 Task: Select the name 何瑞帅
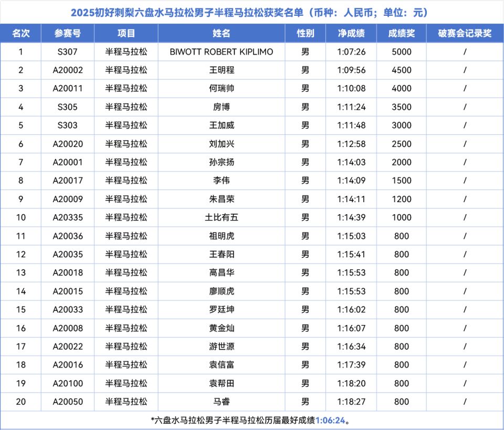coord(222,89)
